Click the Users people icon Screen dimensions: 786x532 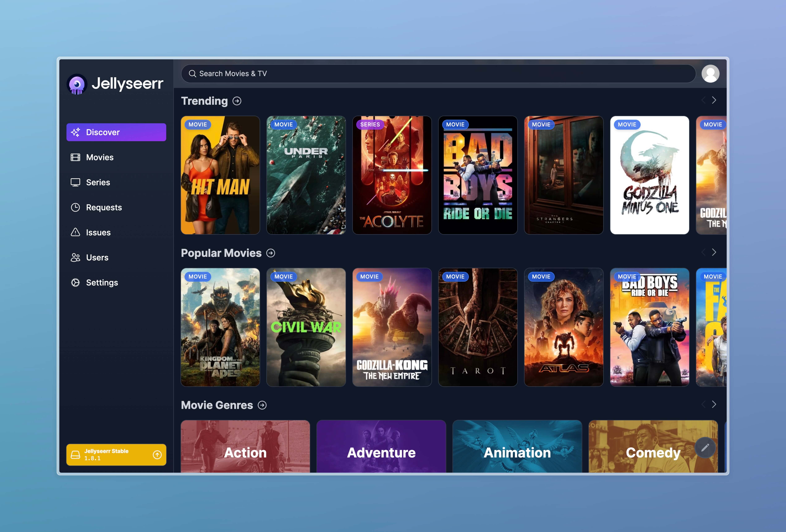[75, 257]
